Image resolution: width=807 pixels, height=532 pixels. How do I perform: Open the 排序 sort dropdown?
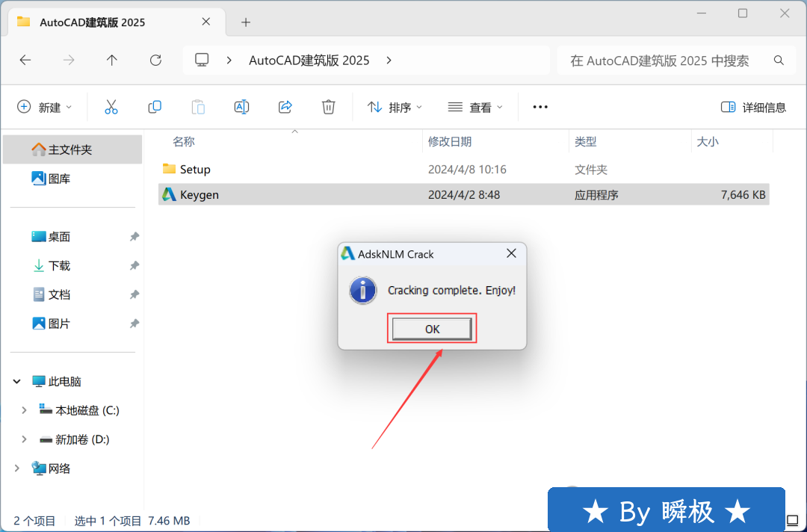coord(395,107)
